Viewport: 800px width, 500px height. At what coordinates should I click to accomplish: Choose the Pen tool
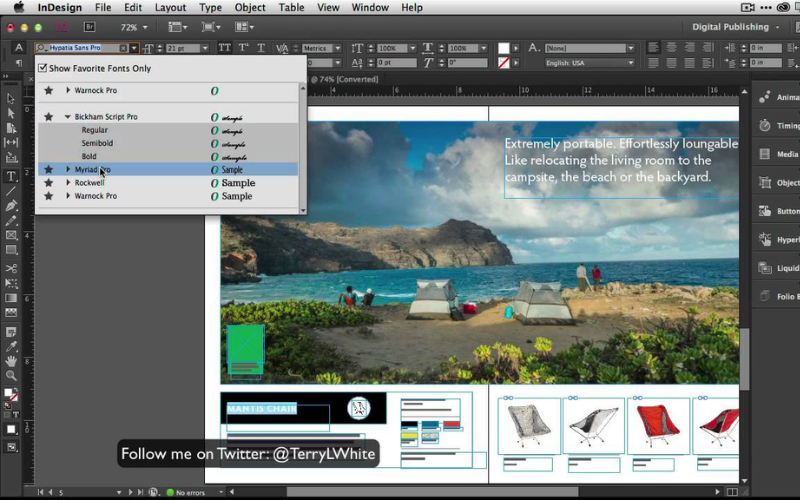11,206
